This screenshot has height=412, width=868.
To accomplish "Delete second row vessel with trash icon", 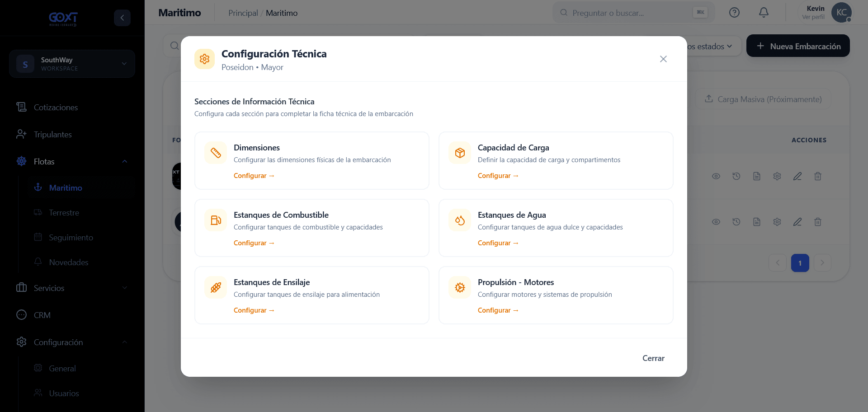I will tap(818, 222).
